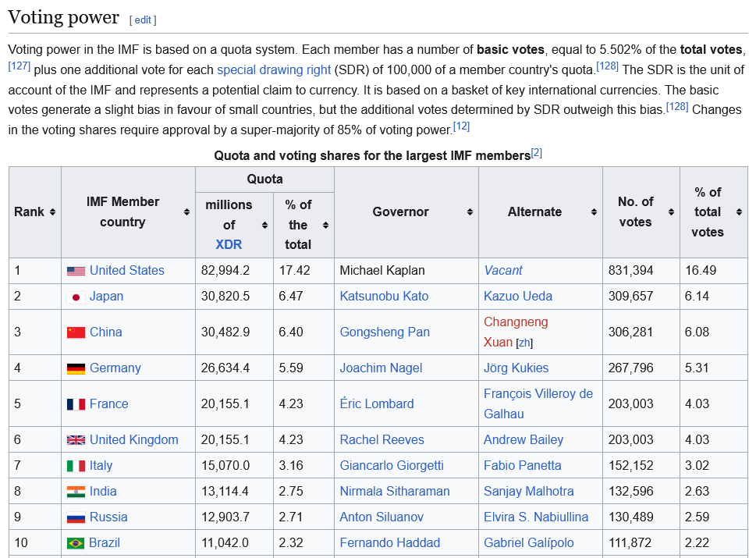Screen dimensions: 756x558
Task: Open Sanjay Malhotra's article
Action: click(x=528, y=491)
